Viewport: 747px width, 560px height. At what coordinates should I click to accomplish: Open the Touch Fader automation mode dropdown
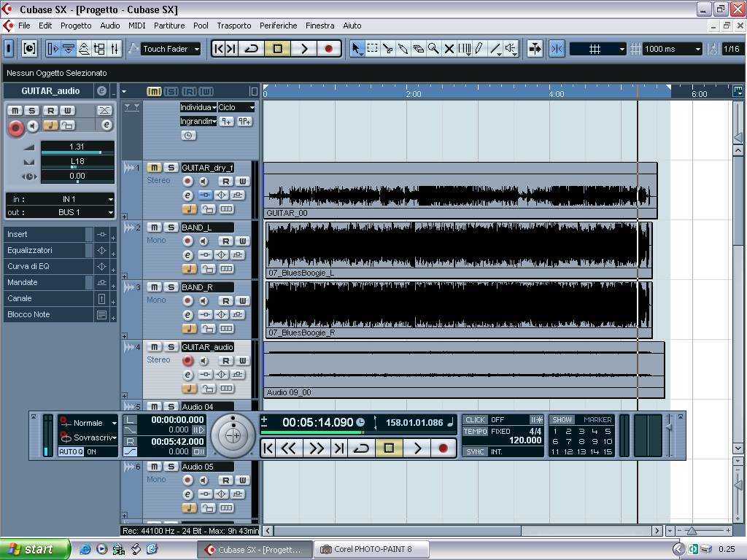point(171,49)
